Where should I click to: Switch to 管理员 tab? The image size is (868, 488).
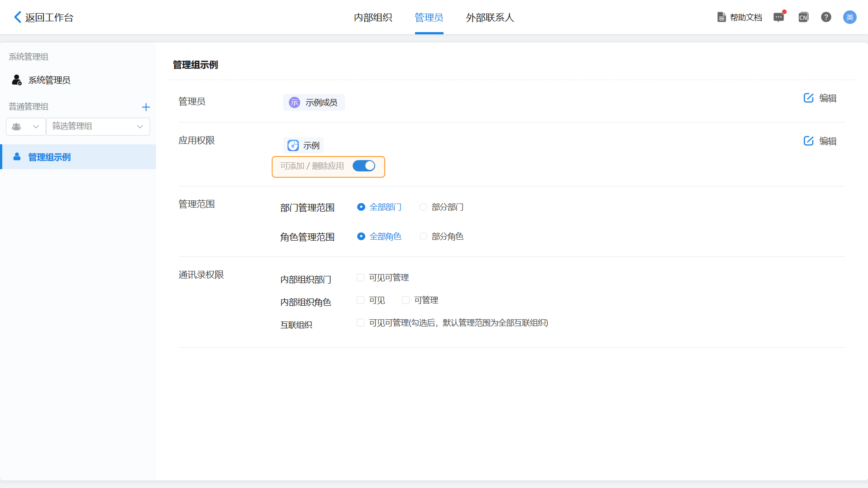(429, 17)
